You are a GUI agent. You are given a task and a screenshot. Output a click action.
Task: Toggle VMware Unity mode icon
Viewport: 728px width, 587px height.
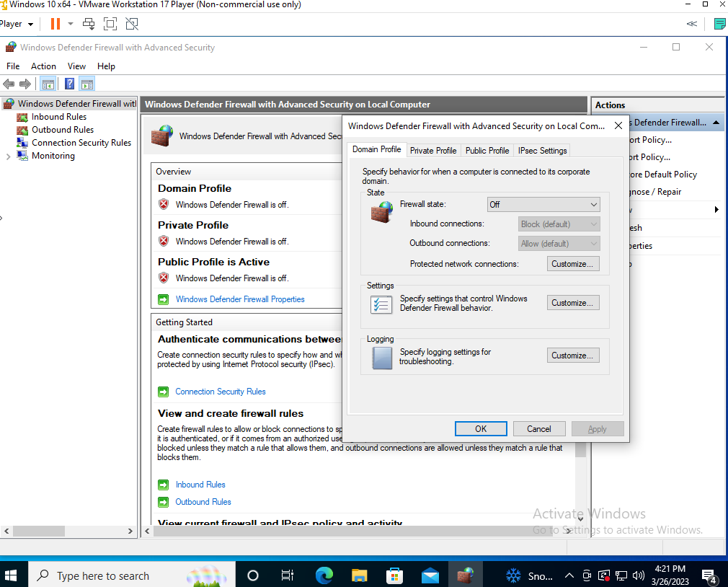coord(132,24)
